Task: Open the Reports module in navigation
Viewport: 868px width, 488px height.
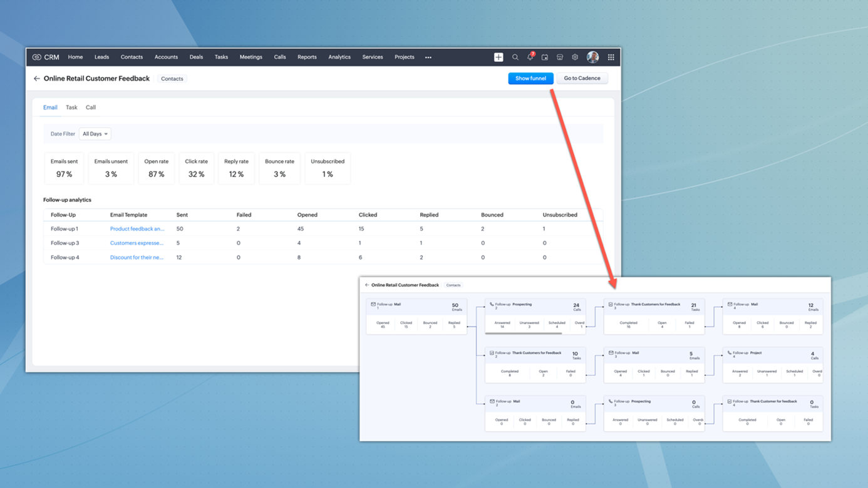Action: pyautogui.click(x=307, y=57)
